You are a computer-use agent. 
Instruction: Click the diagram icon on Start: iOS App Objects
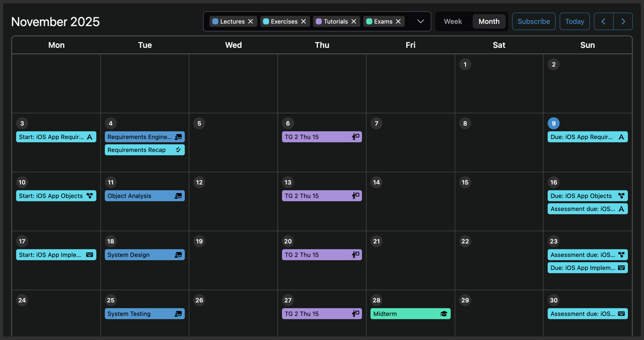tap(89, 196)
